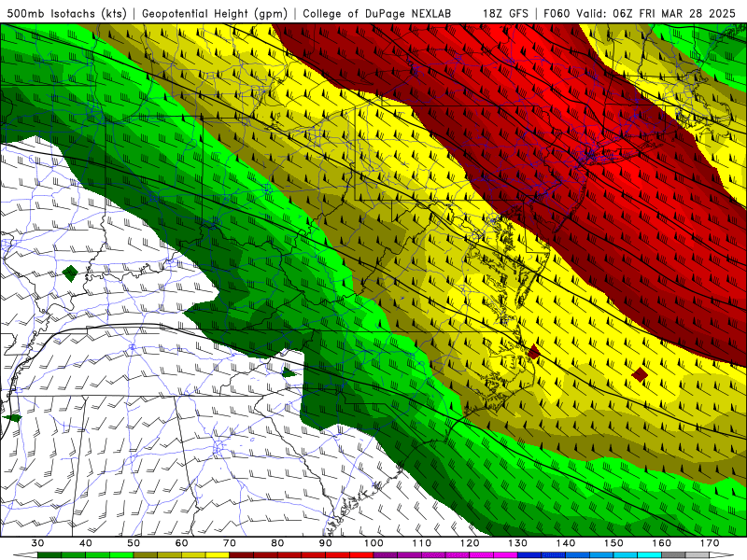
Task: Select the darkest red swatch under 70
Action: coord(242,556)
